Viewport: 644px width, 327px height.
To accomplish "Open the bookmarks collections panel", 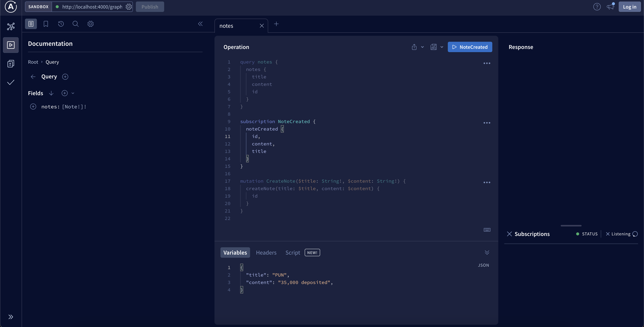I will [x=46, y=24].
